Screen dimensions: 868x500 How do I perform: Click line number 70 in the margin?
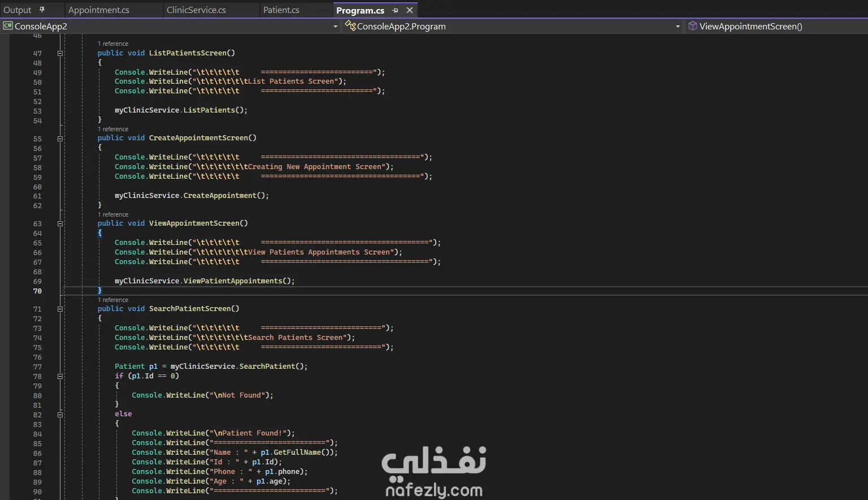point(37,291)
